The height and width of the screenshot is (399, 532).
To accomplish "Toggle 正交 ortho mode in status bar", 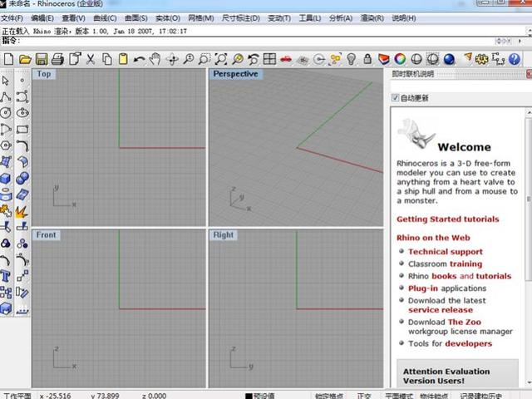I will [364, 396].
